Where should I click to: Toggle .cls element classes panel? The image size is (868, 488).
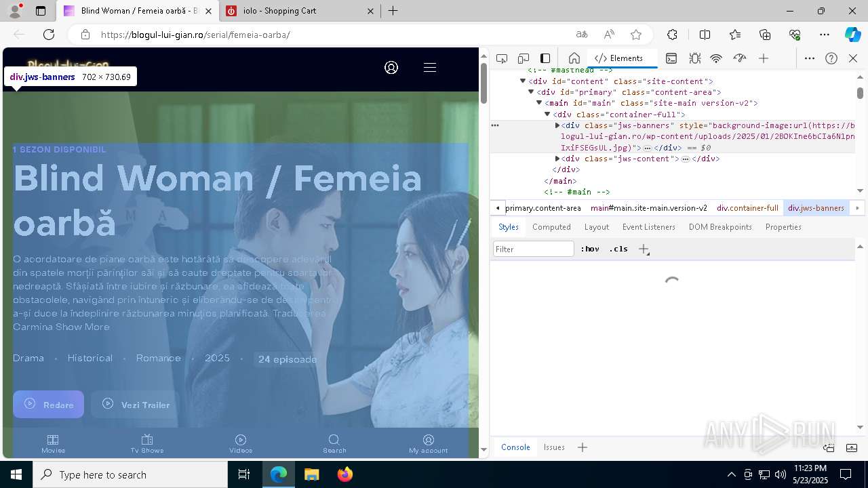[x=618, y=249]
